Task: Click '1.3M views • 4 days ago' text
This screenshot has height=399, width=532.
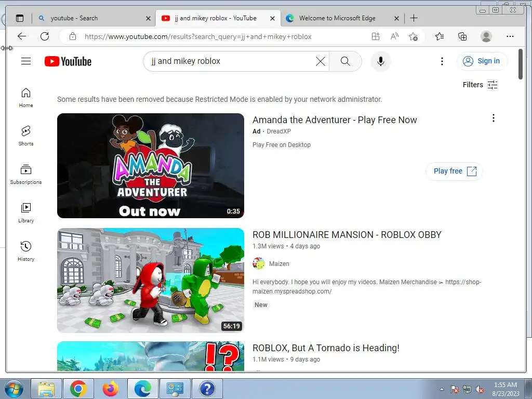Action: pos(286,246)
